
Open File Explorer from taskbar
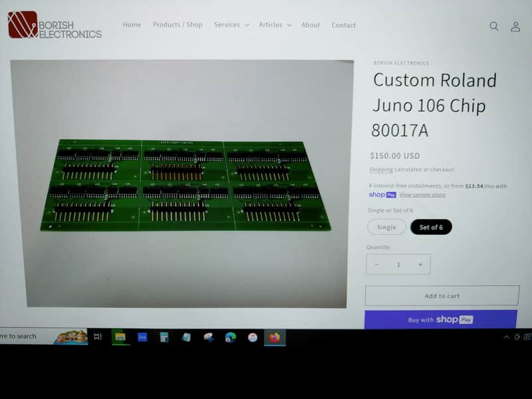[x=120, y=337]
